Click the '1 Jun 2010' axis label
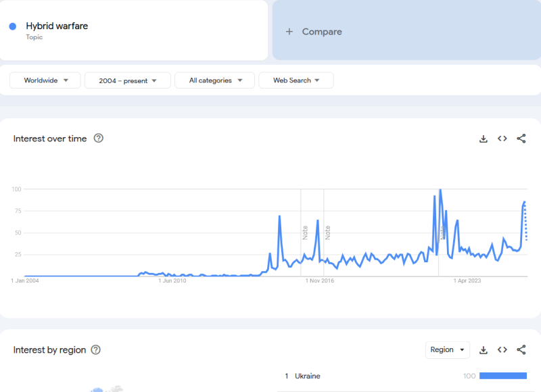This screenshot has height=392, width=541. coord(172,280)
